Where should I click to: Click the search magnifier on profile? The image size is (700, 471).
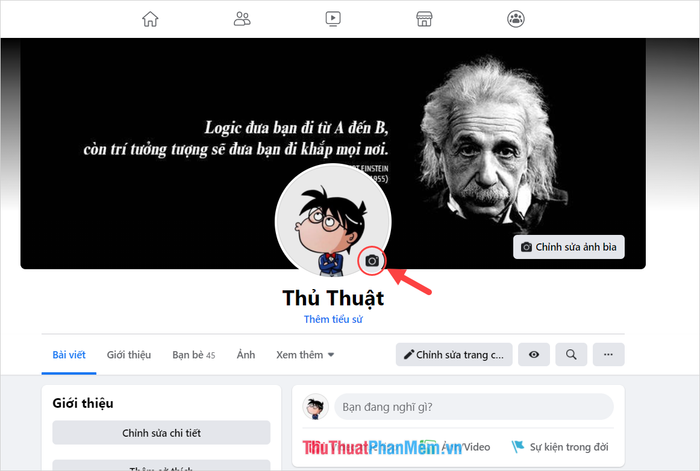[x=571, y=354]
